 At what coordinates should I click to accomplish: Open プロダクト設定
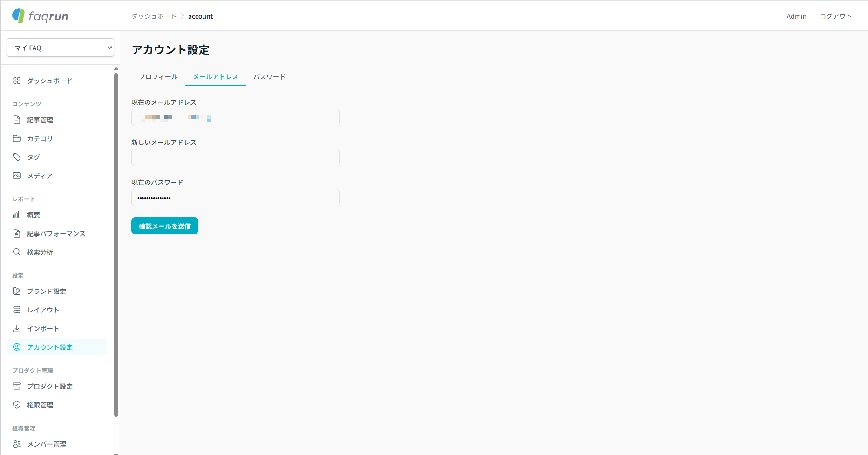(57, 386)
